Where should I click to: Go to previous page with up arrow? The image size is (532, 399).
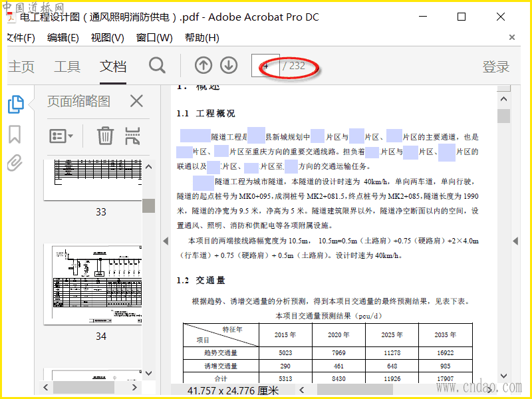pyautogui.click(x=203, y=65)
